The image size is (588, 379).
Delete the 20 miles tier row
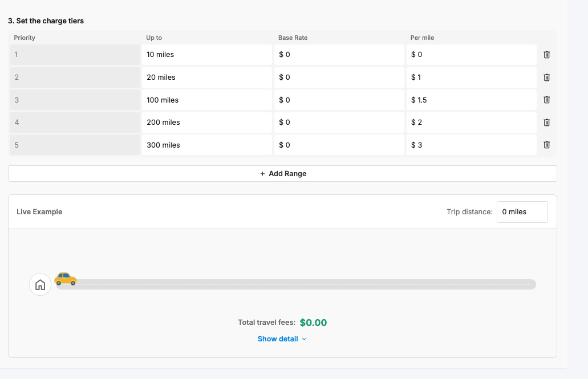click(x=546, y=78)
